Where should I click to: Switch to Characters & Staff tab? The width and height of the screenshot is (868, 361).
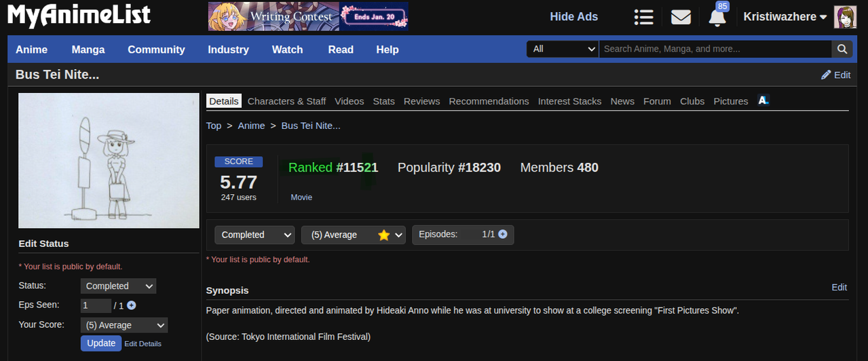286,101
